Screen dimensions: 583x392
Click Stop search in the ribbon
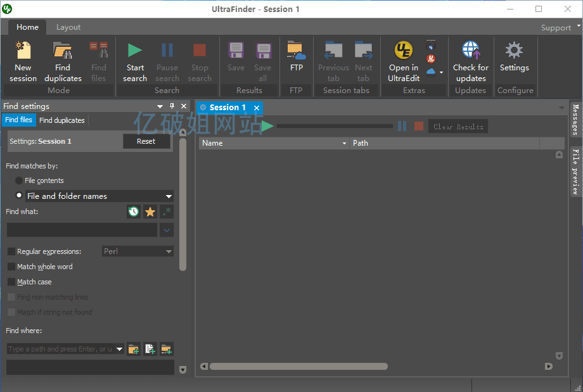(200, 61)
